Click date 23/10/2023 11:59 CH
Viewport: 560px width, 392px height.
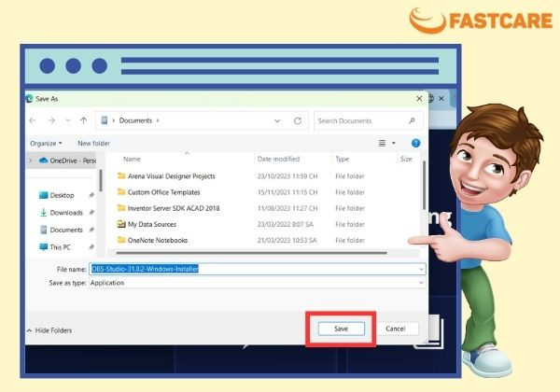click(x=287, y=176)
